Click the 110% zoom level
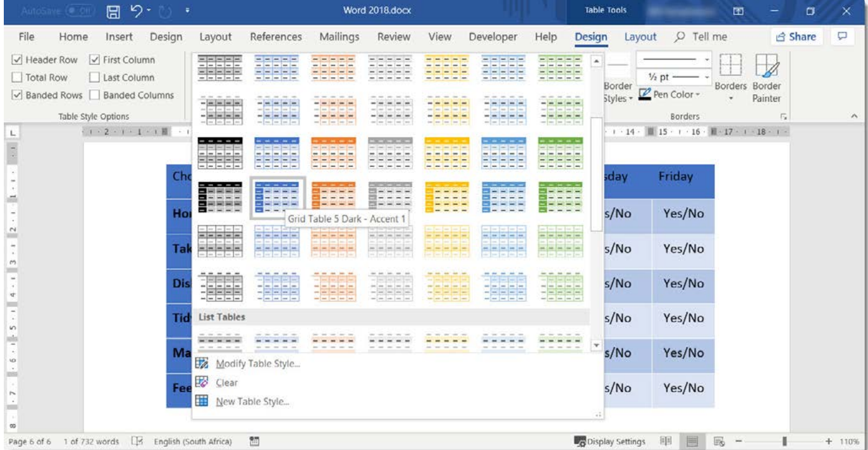The height and width of the screenshot is (450, 868). [849, 441]
